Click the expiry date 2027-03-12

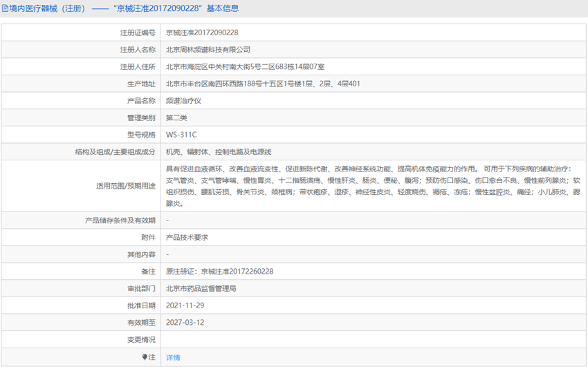point(185,323)
